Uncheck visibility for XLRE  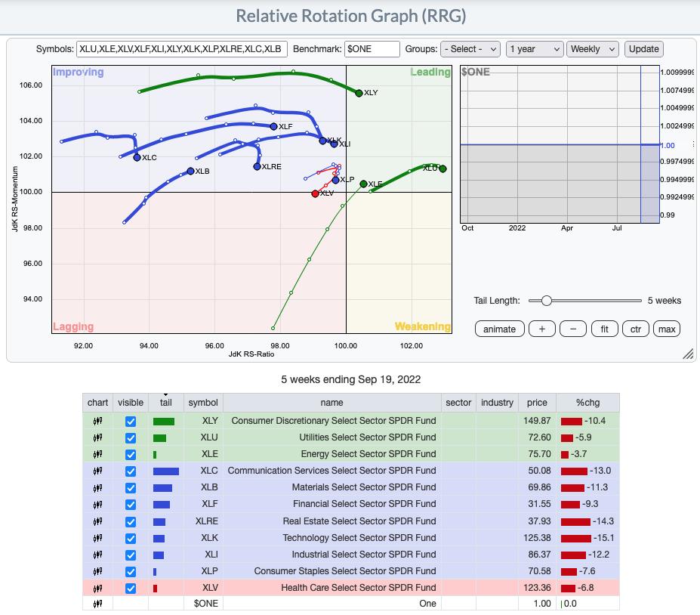[x=131, y=521]
